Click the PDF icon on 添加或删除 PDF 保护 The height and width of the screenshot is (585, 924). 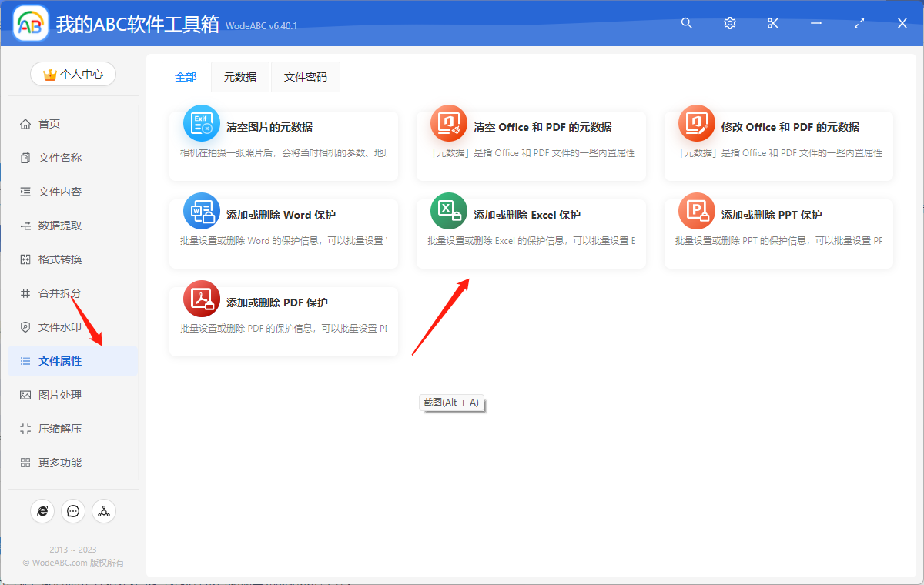pyautogui.click(x=201, y=298)
